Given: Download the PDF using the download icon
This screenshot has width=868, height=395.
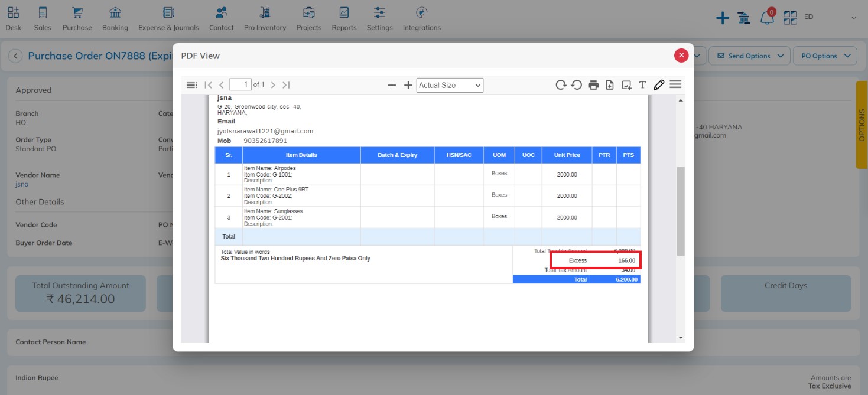Looking at the screenshot, I should [x=610, y=85].
